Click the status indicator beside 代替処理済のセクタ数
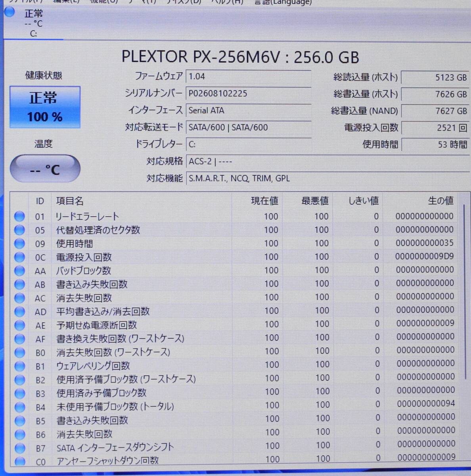Screen dimensions: 471x476 click(19, 230)
